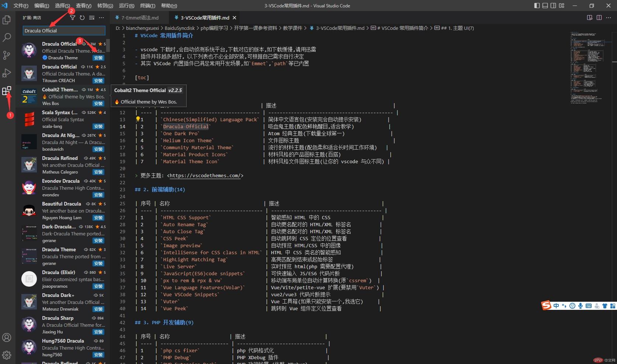617x364 pixels.
Task: Click the extension search input field
Action: (64, 31)
